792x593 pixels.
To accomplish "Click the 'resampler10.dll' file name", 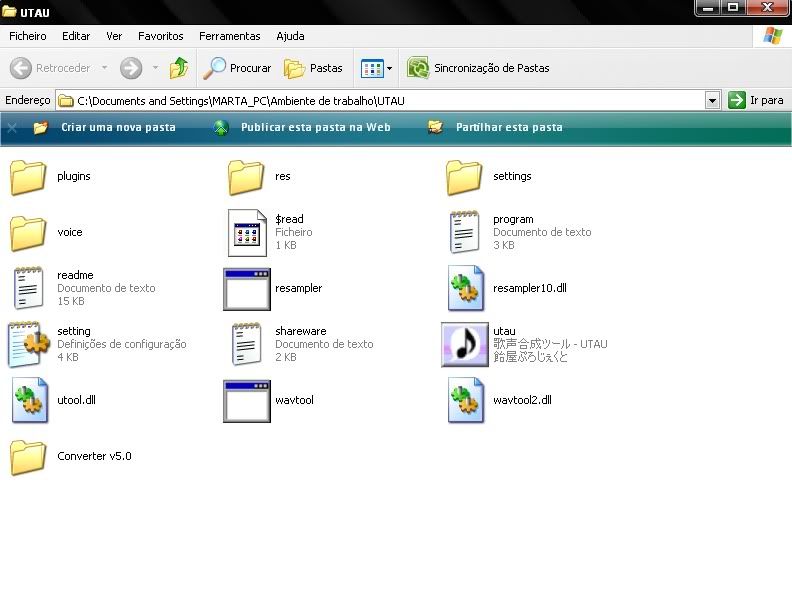I will point(530,288).
